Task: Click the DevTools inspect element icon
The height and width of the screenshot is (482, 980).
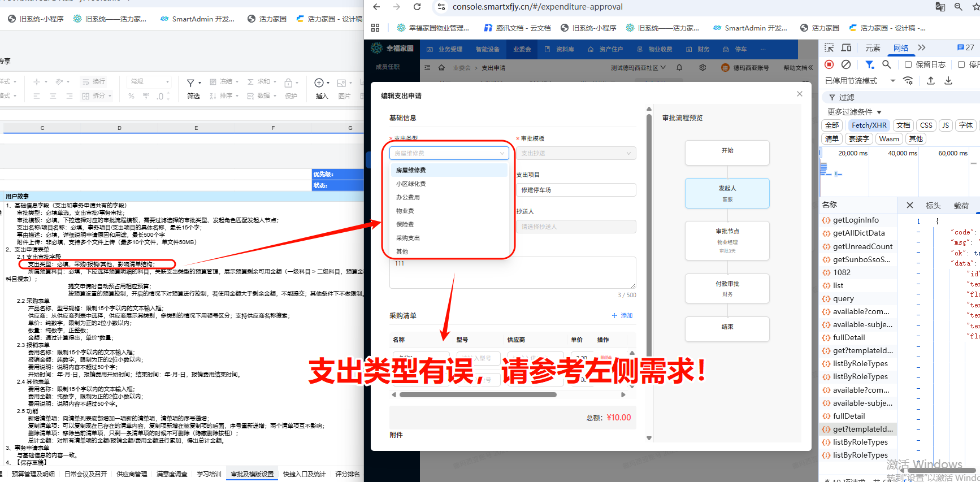Action: click(x=829, y=48)
